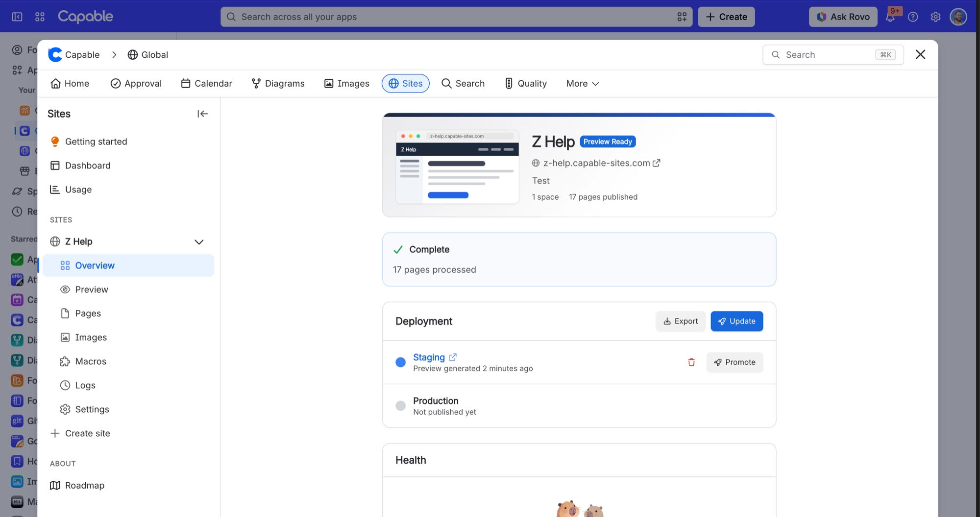Open Pages under Z Help

coord(128,313)
